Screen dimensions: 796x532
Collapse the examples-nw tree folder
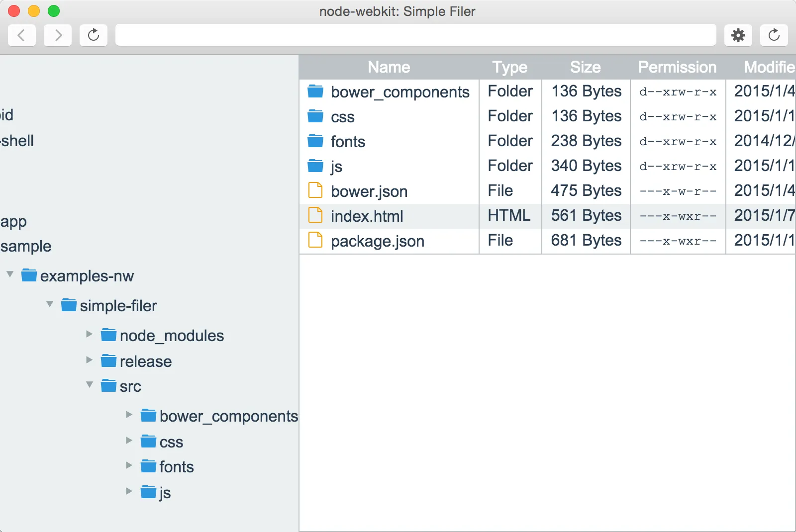coord(10,274)
